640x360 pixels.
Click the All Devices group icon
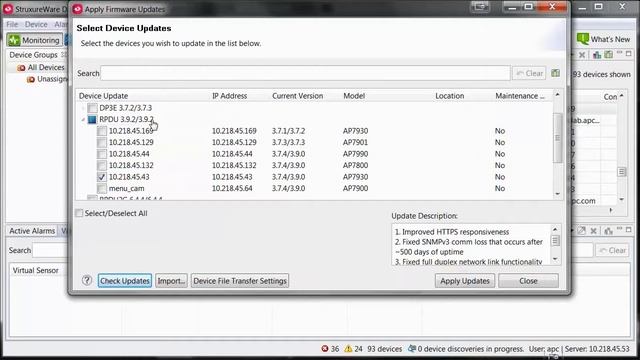21,68
